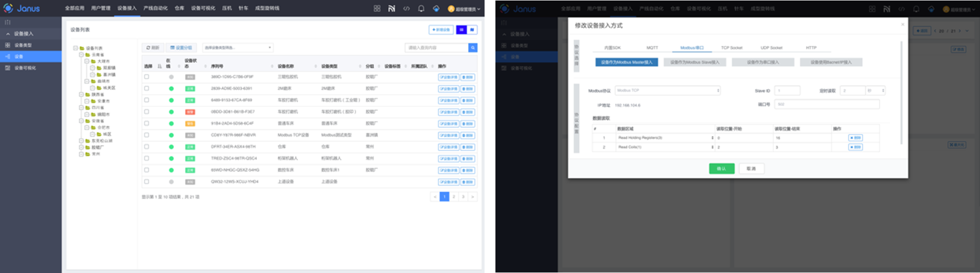Image resolution: width=980 pixels, height=273 pixels.
Task: Click the 设置分组 grouping button
Action: (x=181, y=48)
